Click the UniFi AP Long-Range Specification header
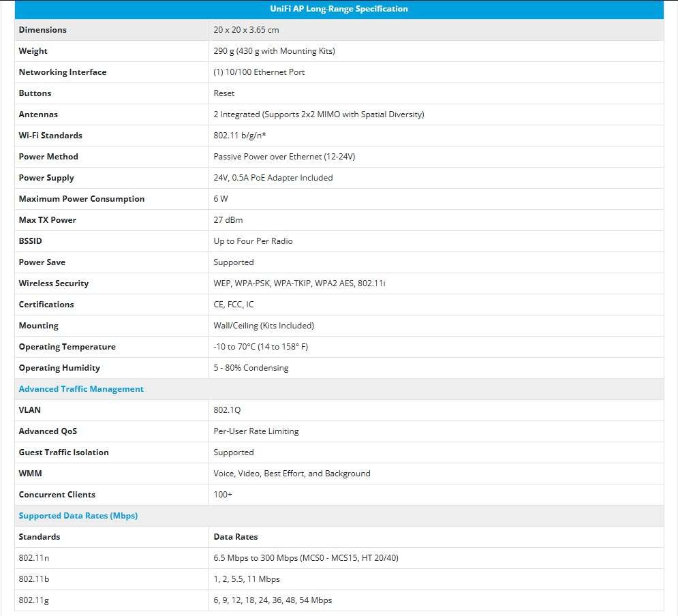 click(x=339, y=9)
